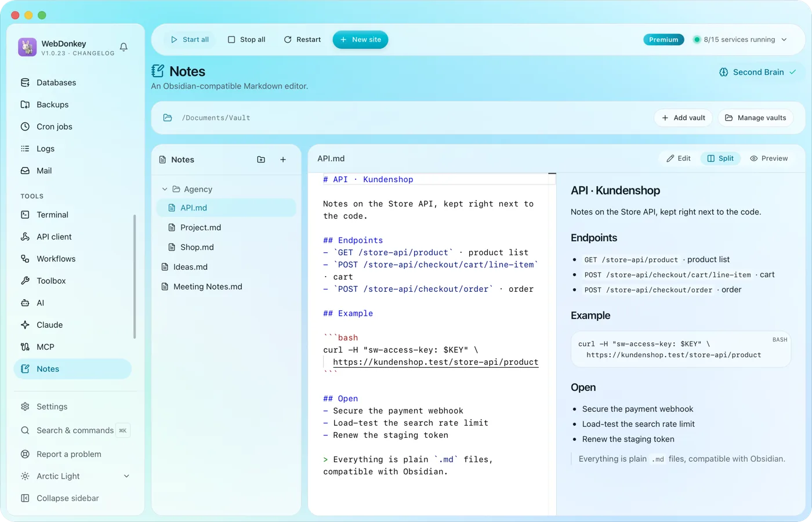Click Stop all services
Image resolution: width=812 pixels, height=522 pixels.
pyautogui.click(x=246, y=39)
